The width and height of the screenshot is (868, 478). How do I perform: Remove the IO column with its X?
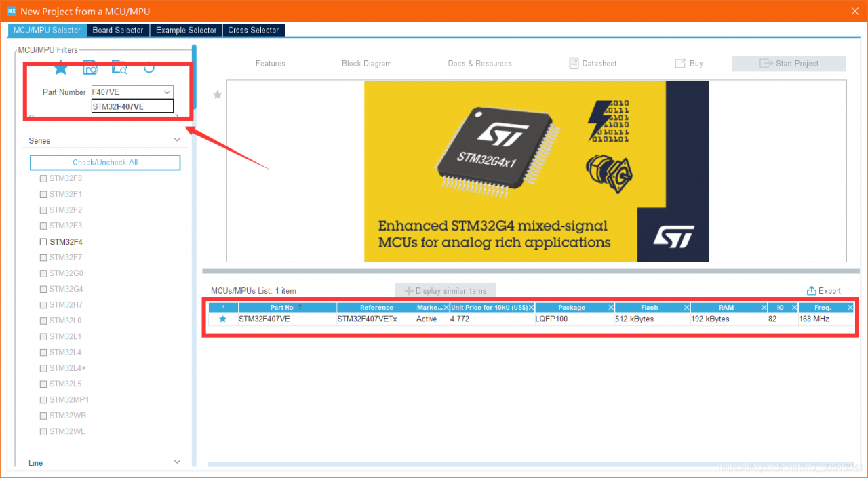794,308
